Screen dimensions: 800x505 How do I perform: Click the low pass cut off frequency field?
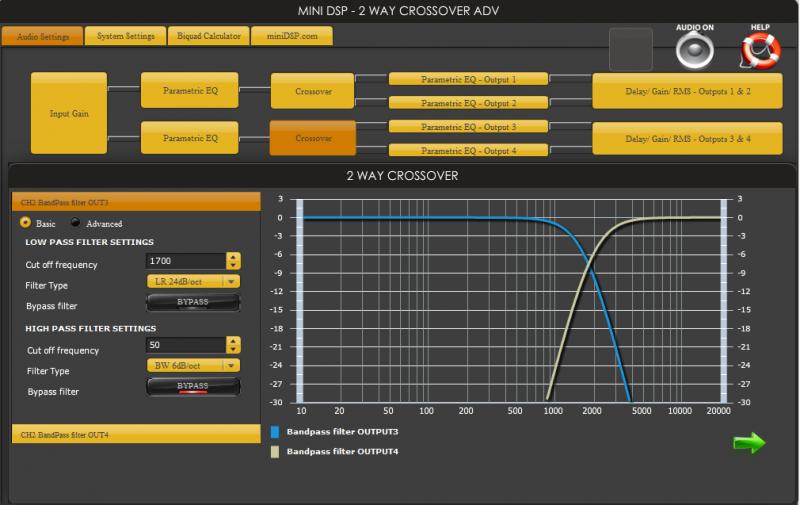[185, 261]
